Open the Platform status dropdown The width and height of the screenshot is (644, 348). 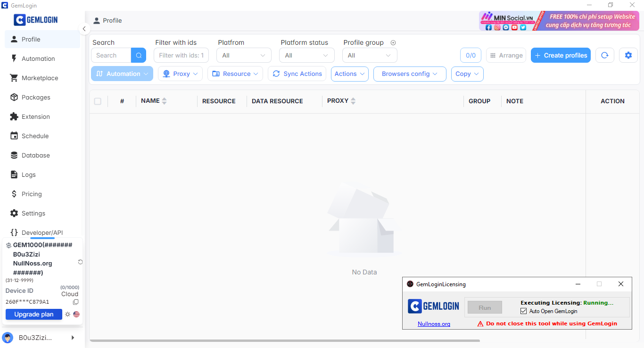coord(306,55)
